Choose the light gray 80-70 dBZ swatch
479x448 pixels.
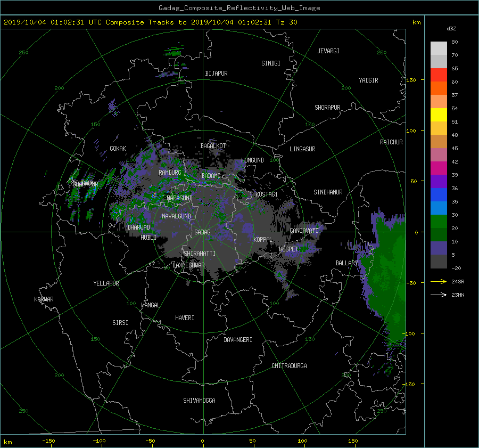coord(439,48)
